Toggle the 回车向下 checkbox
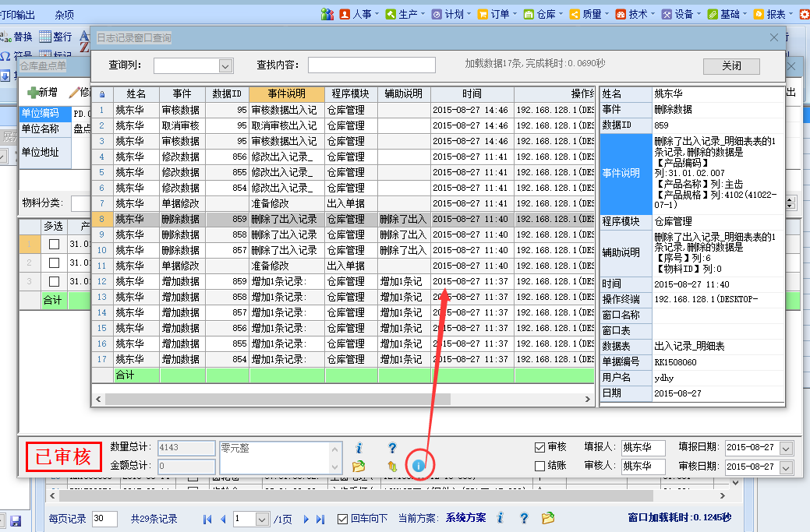This screenshot has width=810, height=532. click(342, 519)
